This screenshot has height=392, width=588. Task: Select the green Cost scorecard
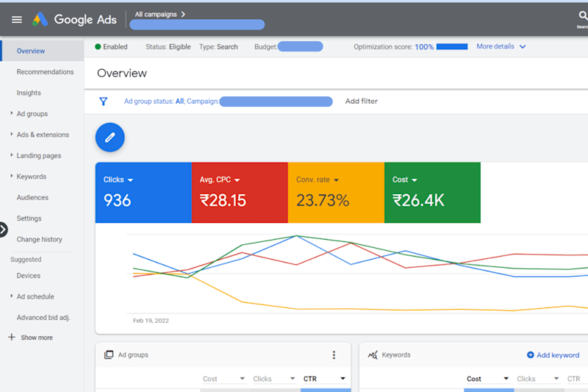[432, 193]
